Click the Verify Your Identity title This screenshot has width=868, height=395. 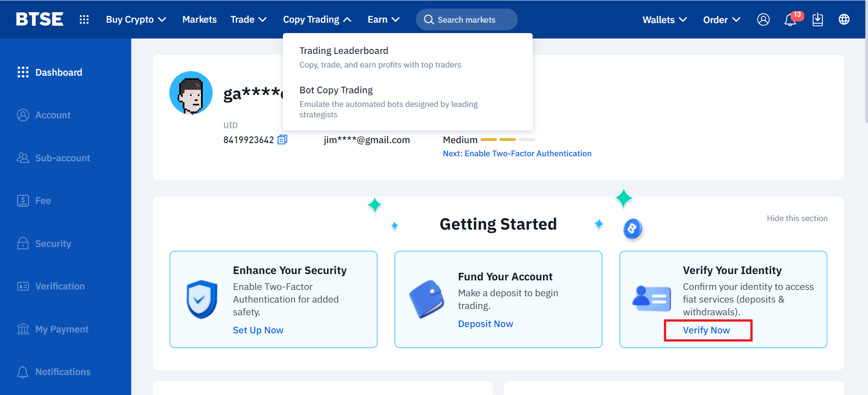[732, 270]
